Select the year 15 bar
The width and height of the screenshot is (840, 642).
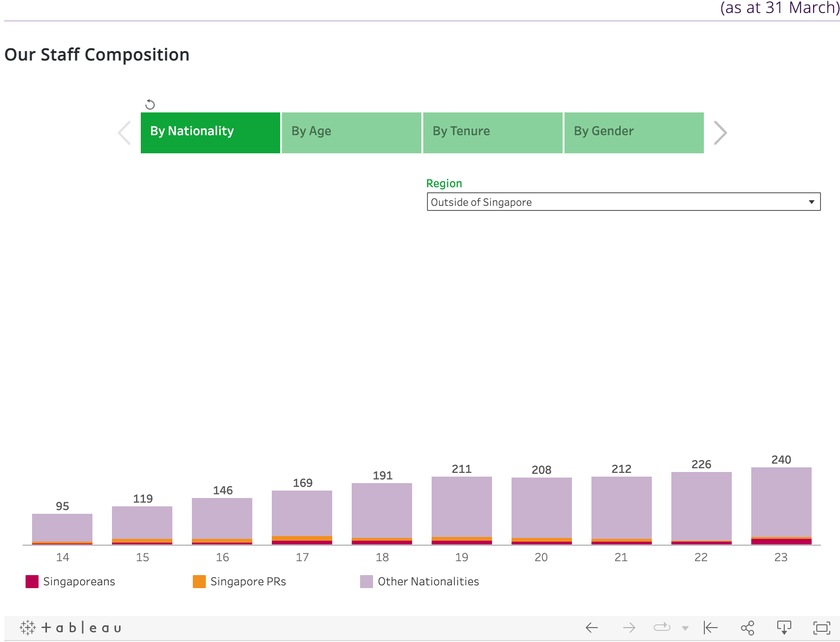(x=142, y=525)
